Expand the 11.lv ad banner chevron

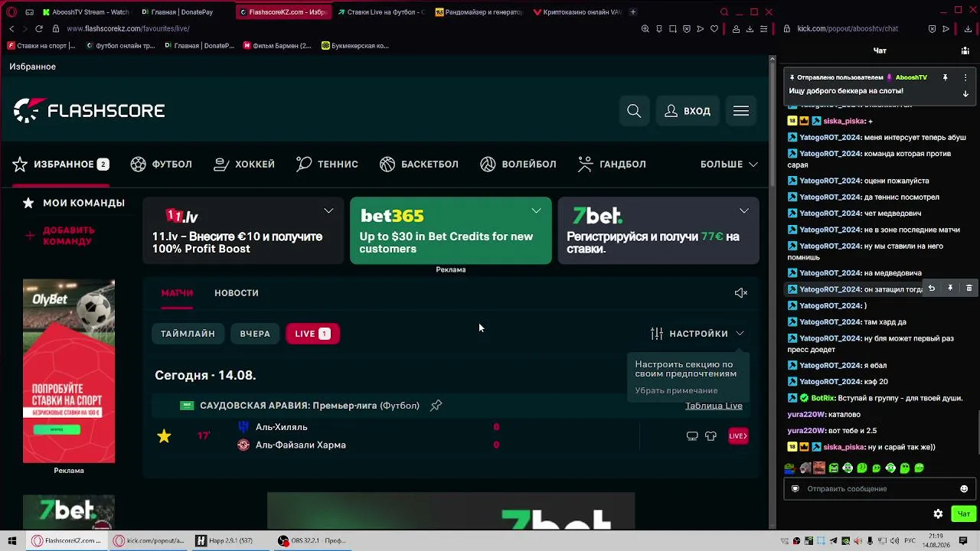coord(328,210)
